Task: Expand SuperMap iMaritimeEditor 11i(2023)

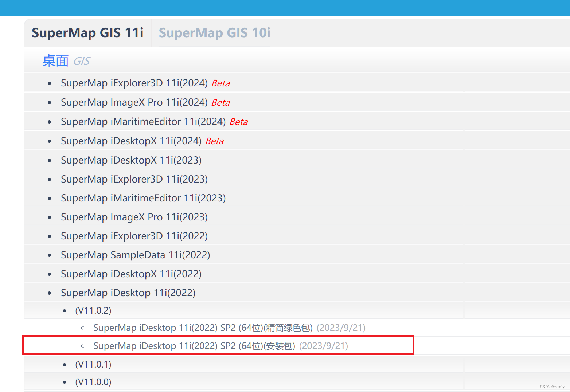Action: 143,198
